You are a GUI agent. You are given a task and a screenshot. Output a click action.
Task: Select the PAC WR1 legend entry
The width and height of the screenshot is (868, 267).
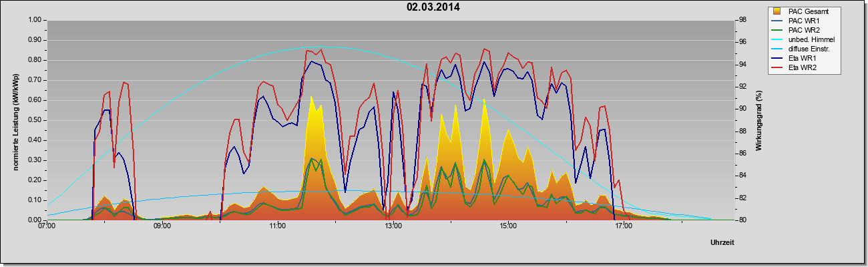pos(804,21)
